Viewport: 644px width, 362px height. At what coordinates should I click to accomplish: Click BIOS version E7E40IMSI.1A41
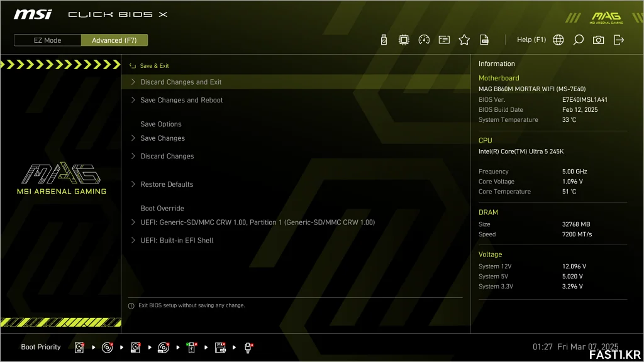tap(584, 100)
